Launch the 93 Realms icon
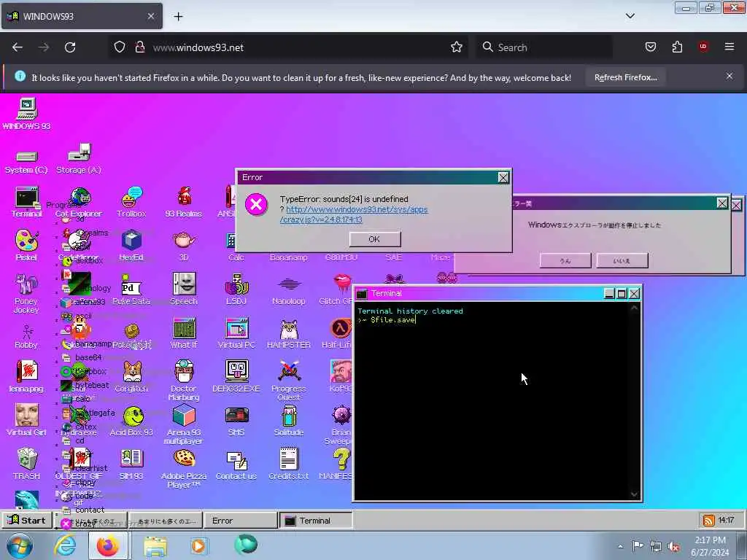 point(184,201)
